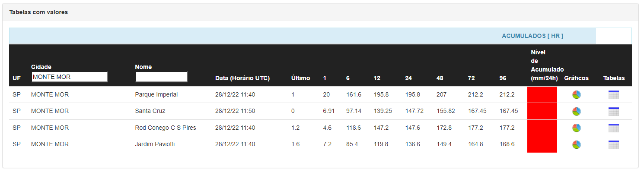Viewport: 644px width, 172px height.
Task: Click the 147.72 value cell
Action: (414, 111)
